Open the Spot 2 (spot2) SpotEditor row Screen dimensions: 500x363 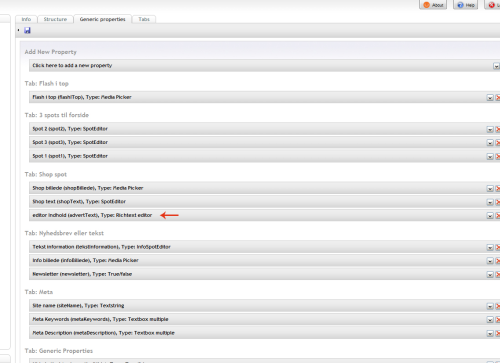coord(264,129)
